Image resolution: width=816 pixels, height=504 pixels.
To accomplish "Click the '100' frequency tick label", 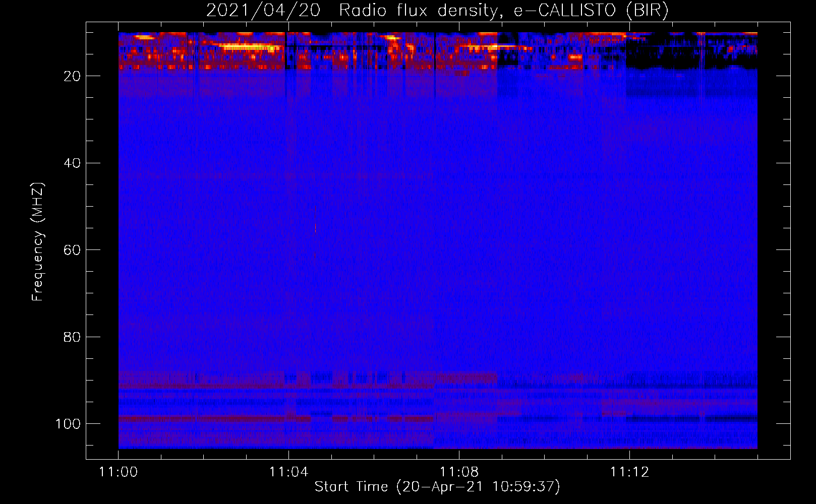I will [68, 424].
